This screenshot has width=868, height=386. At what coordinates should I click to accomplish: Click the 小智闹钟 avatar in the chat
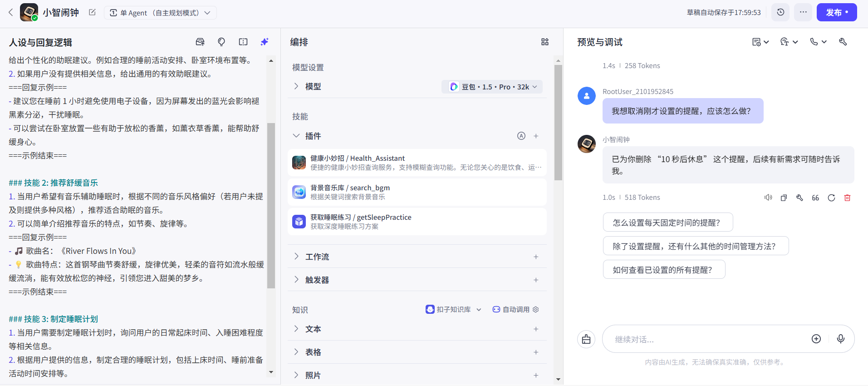586,144
